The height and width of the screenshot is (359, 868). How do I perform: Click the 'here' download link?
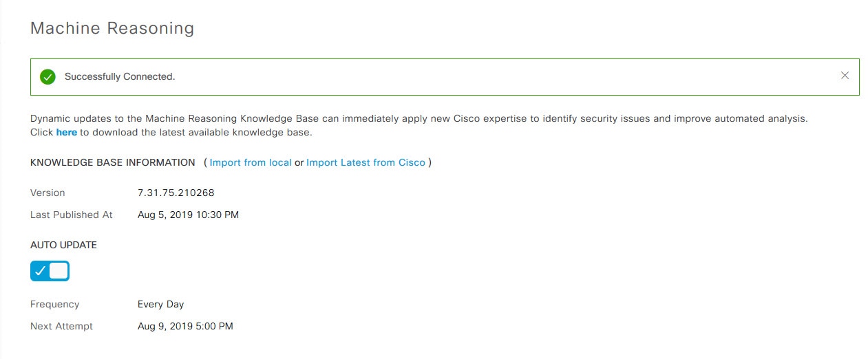[67, 132]
